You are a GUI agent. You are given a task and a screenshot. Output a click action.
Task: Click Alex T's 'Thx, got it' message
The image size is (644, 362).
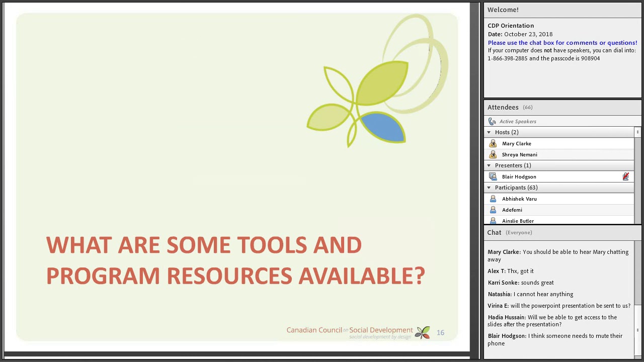click(511, 271)
